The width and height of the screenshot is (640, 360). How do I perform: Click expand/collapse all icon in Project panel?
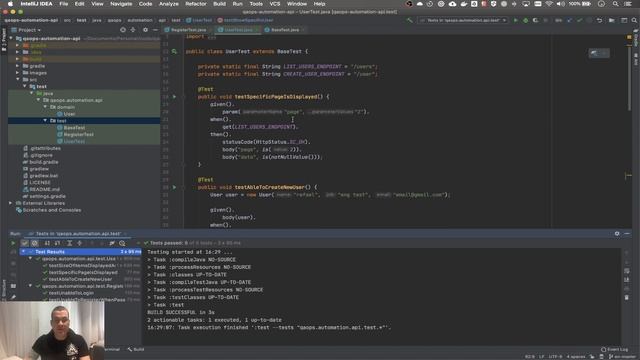point(133,30)
